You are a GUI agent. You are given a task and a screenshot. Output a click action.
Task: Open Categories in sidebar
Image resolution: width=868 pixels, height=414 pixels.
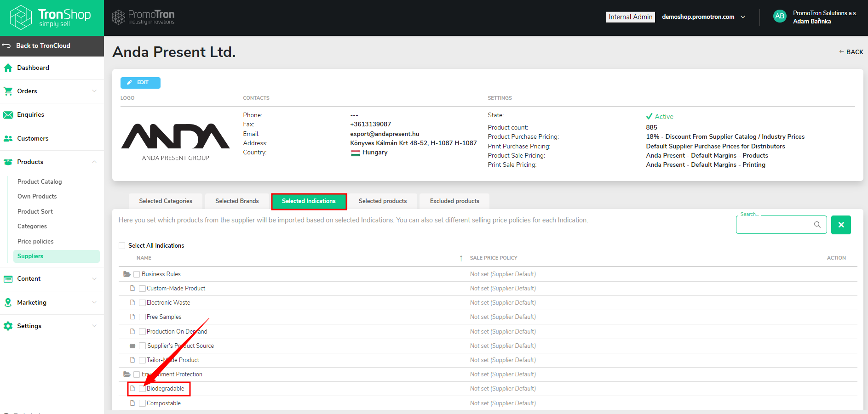pos(32,226)
